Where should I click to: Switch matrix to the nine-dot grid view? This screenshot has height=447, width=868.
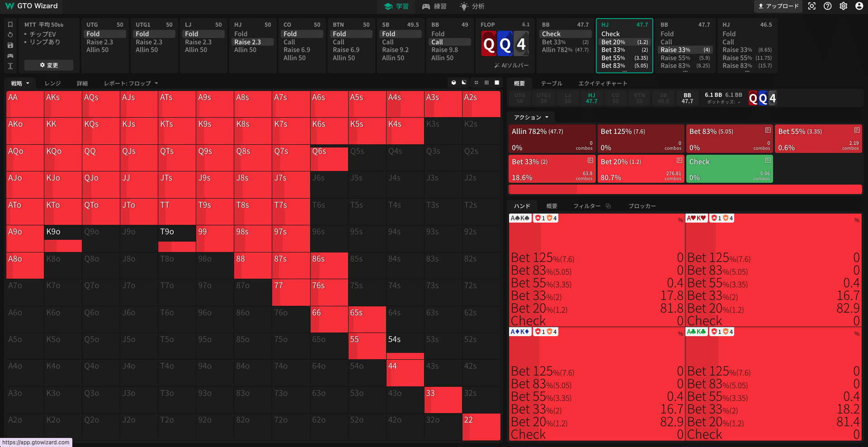coord(486,83)
